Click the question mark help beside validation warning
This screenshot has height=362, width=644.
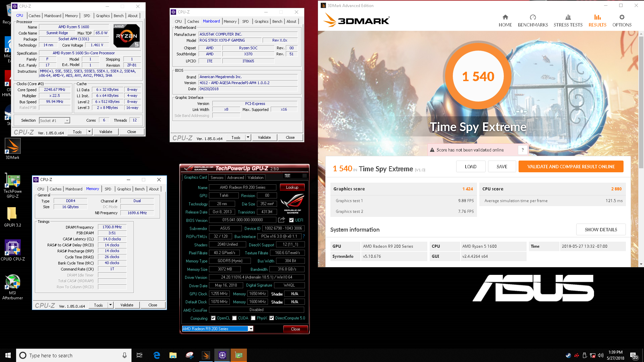pos(523,150)
